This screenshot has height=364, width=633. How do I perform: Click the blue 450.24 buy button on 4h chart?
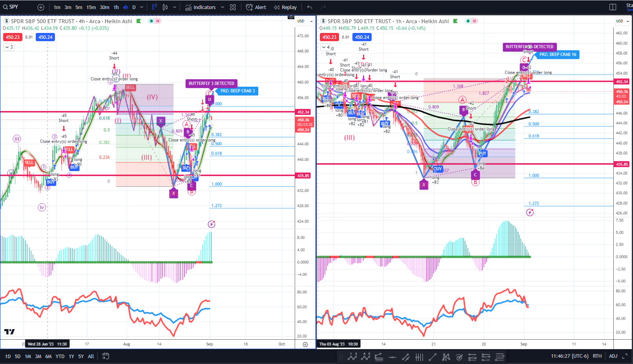46,37
